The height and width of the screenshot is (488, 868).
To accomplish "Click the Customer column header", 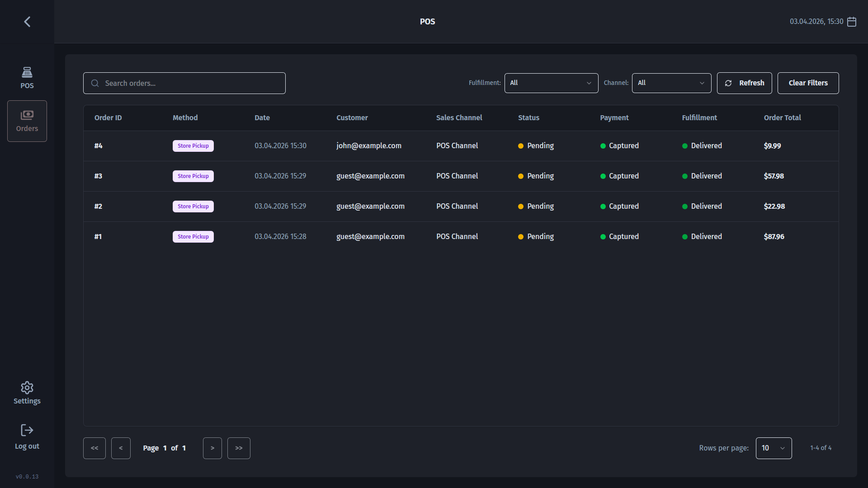I will [352, 118].
